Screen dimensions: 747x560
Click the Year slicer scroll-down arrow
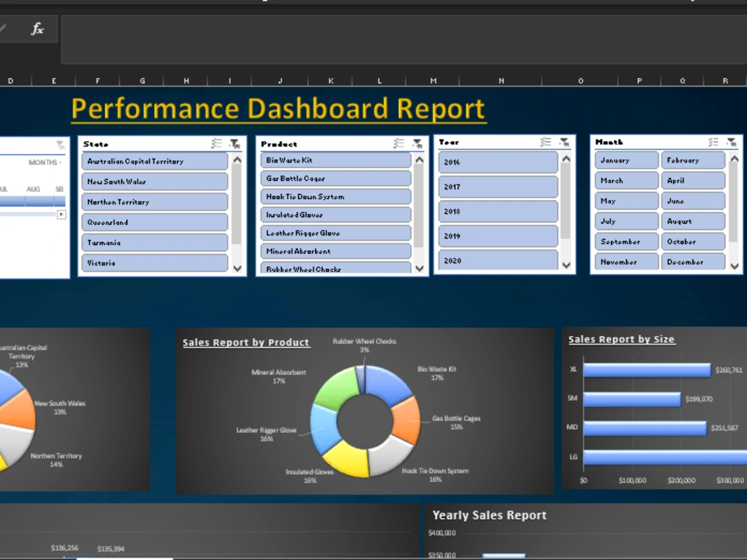coord(566,265)
